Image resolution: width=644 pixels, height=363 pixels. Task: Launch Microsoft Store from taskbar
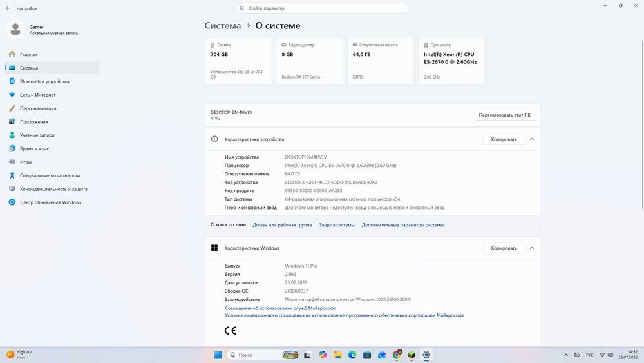click(367, 355)
